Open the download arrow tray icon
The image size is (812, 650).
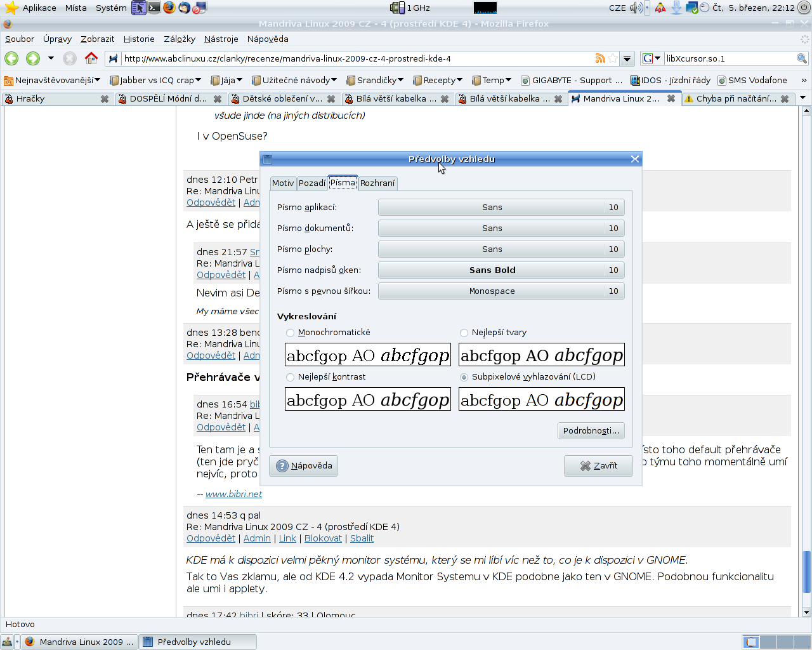pyautogui.click(x=676, y=8)
